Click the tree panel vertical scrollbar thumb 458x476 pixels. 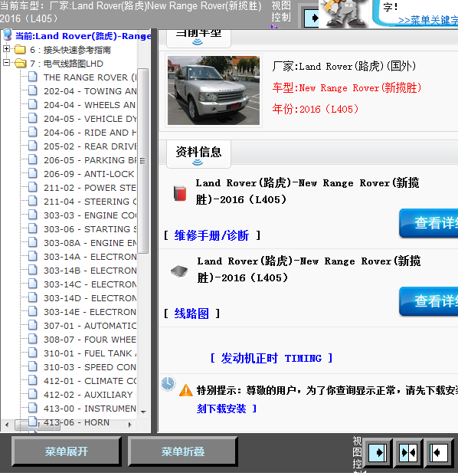point(143,161)
